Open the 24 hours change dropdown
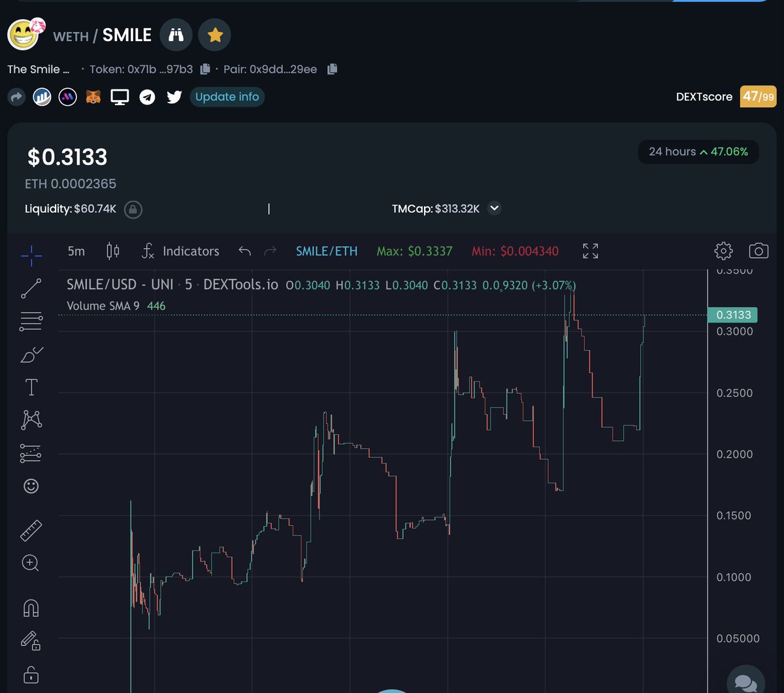Image resolution: width=784 pixels, height=693 pixels. pos(698,152)
